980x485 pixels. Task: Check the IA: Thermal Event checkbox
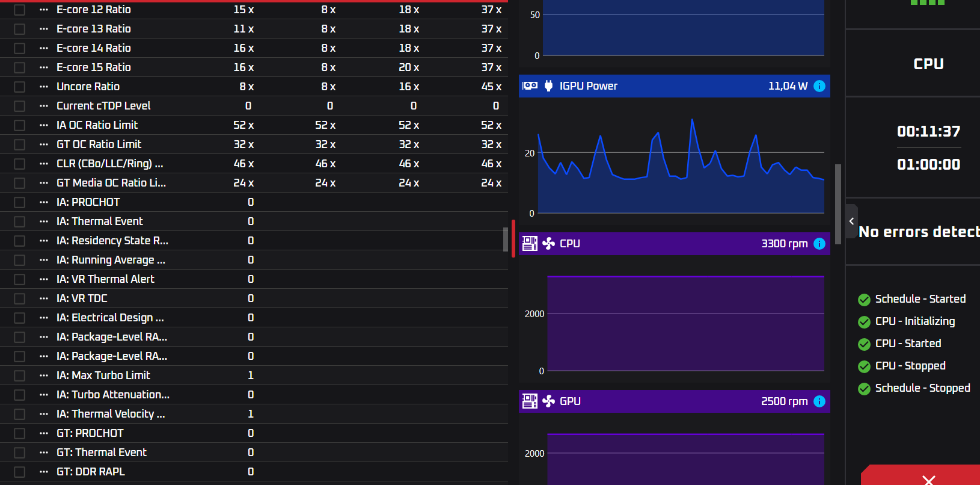20,221
